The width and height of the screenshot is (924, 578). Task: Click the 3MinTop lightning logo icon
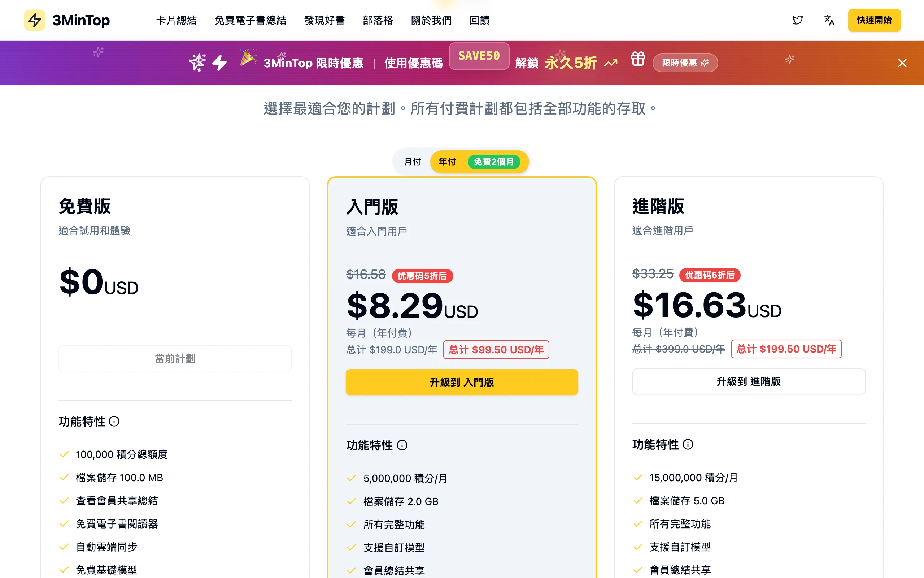coord(34,20)
